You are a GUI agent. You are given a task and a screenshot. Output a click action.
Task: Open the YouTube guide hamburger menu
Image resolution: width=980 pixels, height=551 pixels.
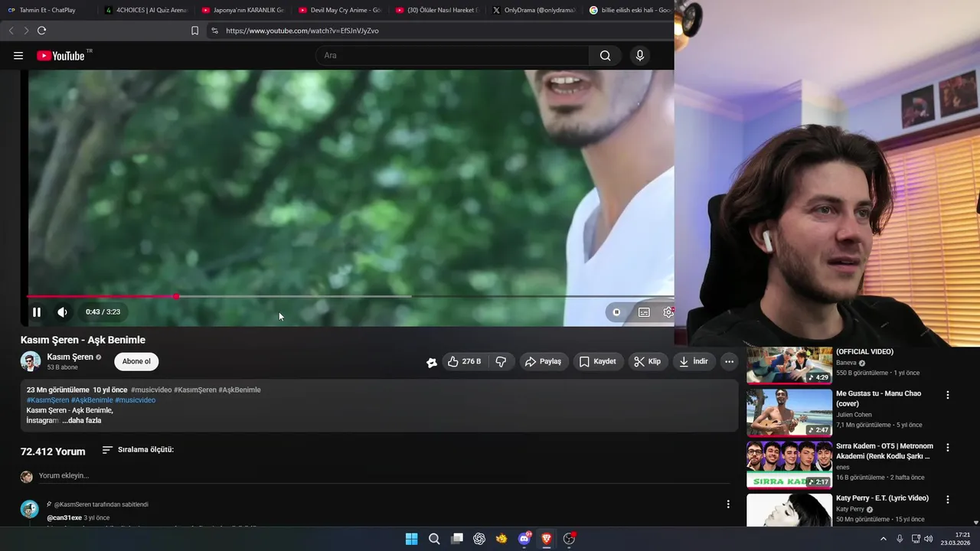pos(18,55)
